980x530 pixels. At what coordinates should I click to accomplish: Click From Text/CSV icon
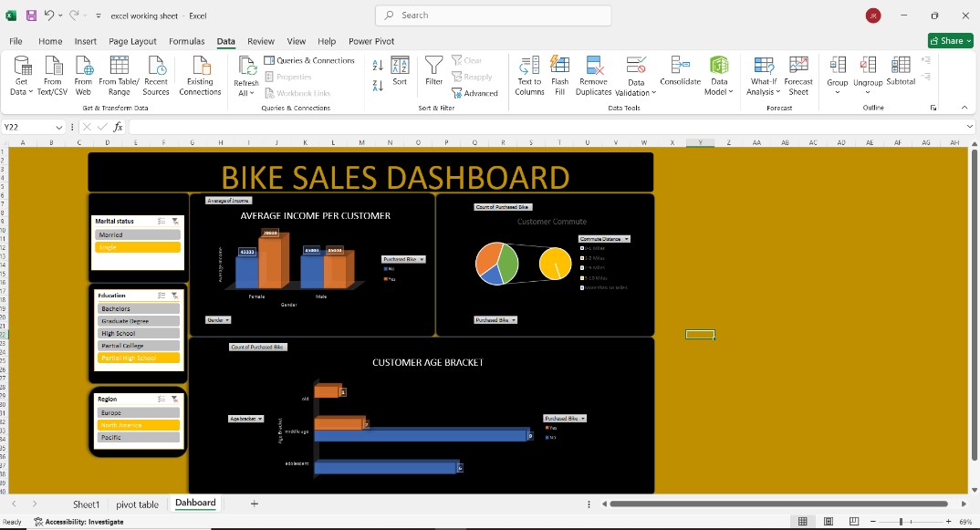point(53,66)
